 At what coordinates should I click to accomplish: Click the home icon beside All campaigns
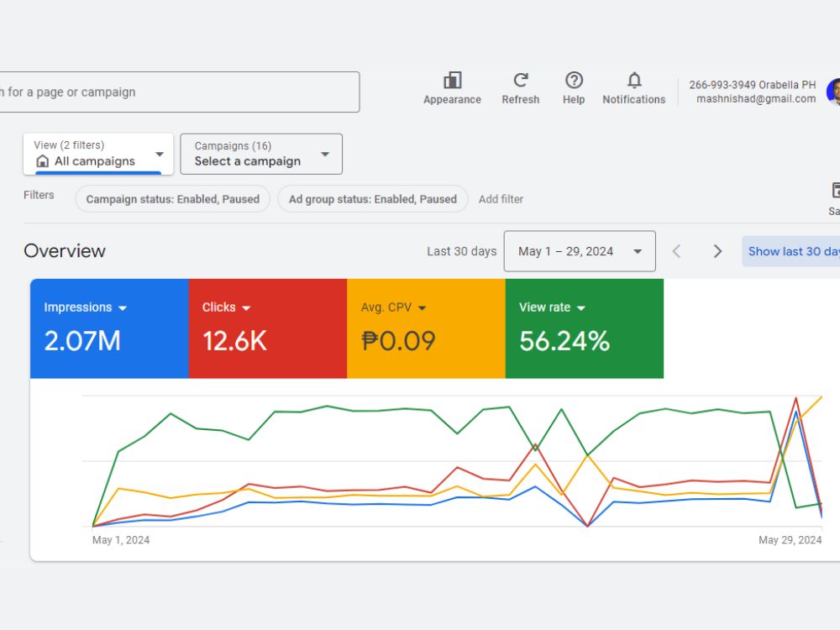(x=42, y=161)
